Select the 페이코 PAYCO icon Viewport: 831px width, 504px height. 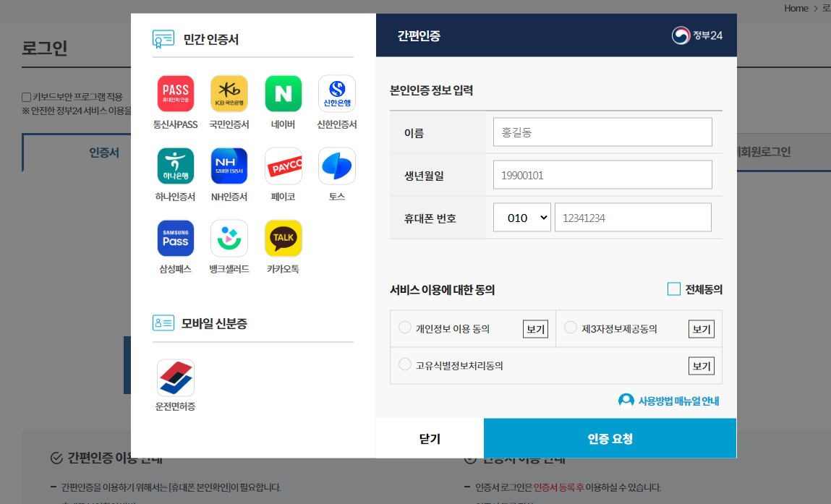[283, 166]
